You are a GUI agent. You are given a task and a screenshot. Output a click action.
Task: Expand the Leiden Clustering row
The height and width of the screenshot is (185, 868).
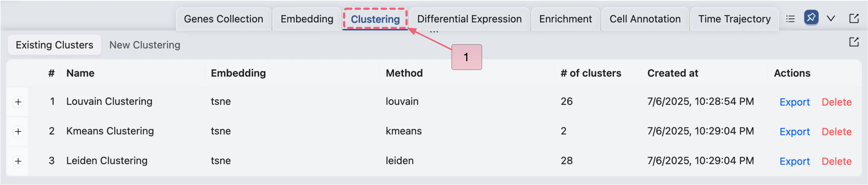coord(18,161)
